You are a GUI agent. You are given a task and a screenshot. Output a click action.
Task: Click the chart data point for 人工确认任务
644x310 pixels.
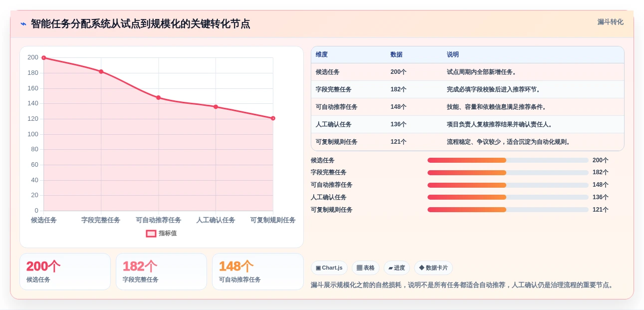tap(215, 107)
